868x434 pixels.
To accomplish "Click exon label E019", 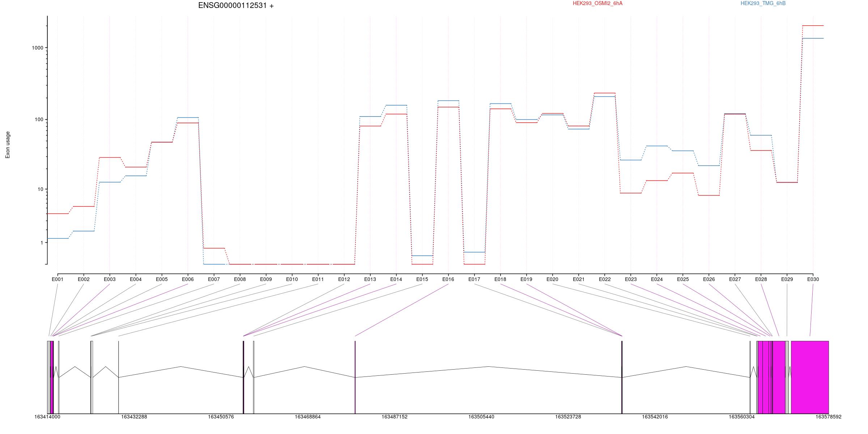I will click(x=526, y=279).
